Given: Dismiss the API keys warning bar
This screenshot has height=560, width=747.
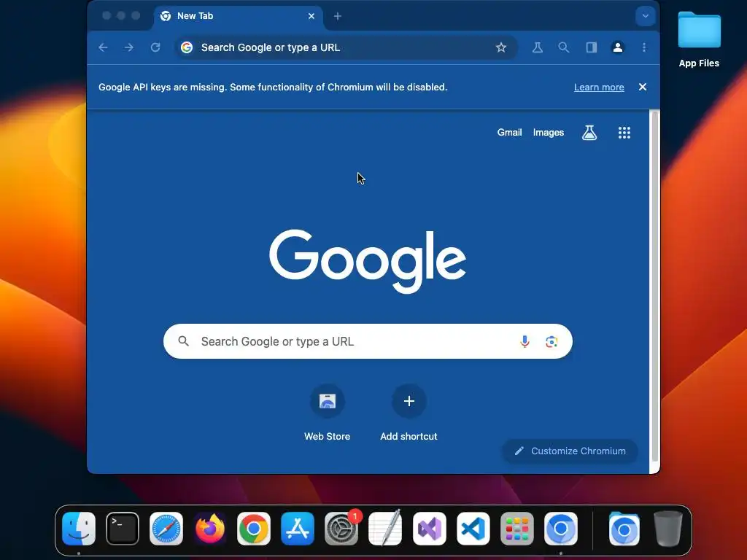Looking at the screenshot, I should (642, 87).
